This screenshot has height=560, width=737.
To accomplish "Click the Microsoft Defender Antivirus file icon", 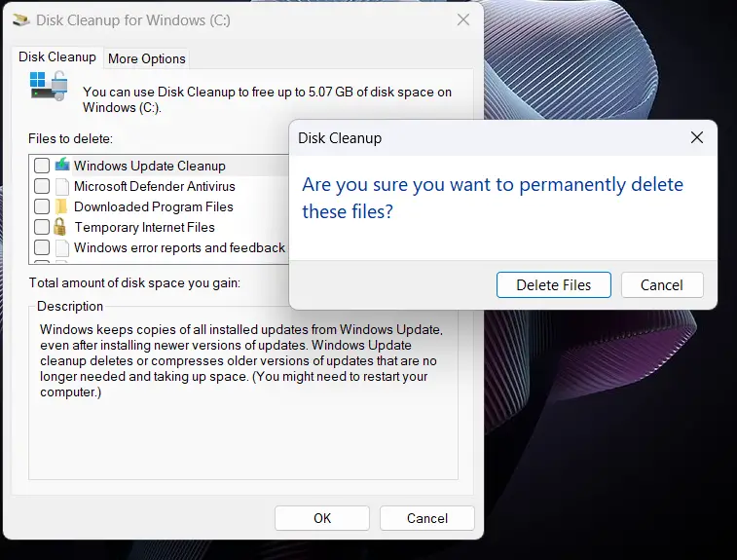I will (62, 186).
